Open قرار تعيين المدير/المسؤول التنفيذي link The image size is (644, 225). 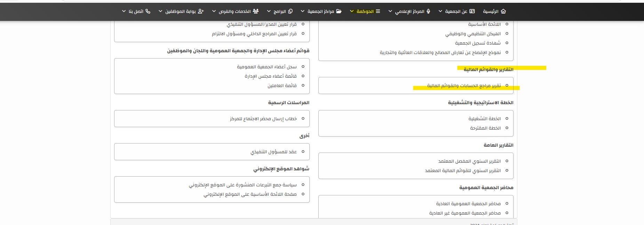[262, 24]
